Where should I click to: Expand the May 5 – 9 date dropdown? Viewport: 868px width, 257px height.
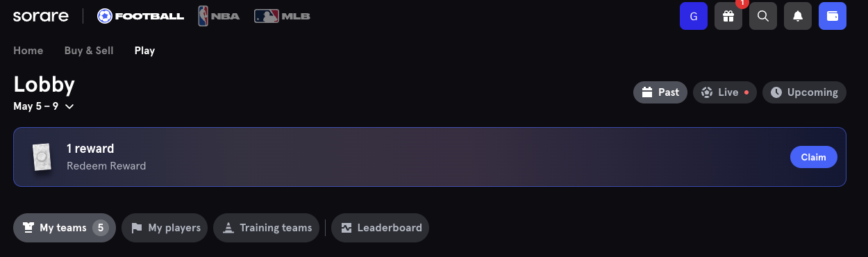44,106
